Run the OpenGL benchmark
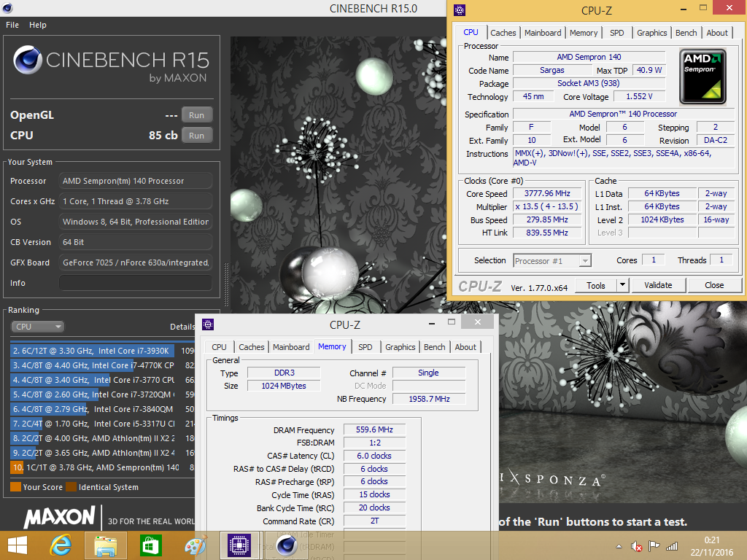747x560 pixels. (196, 115)
